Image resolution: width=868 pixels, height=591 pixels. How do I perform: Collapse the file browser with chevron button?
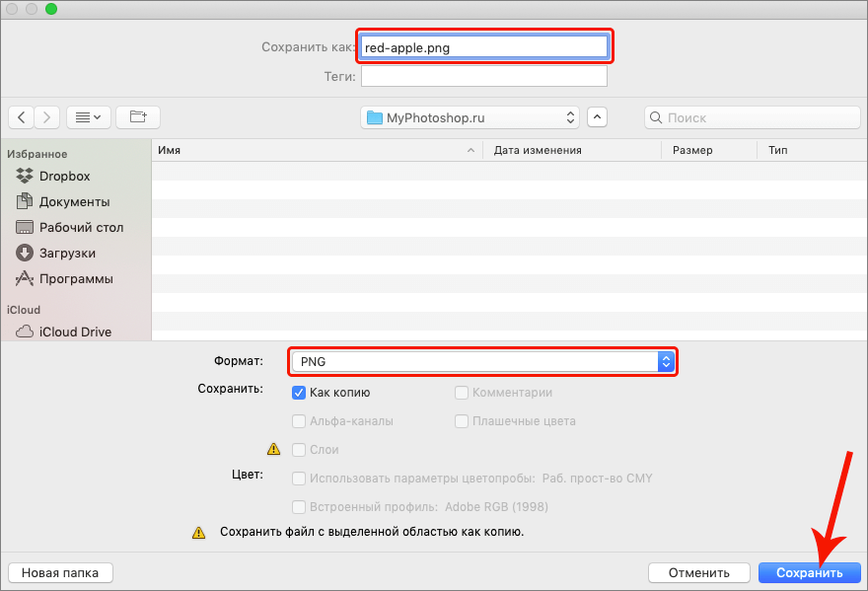point(597,117)
